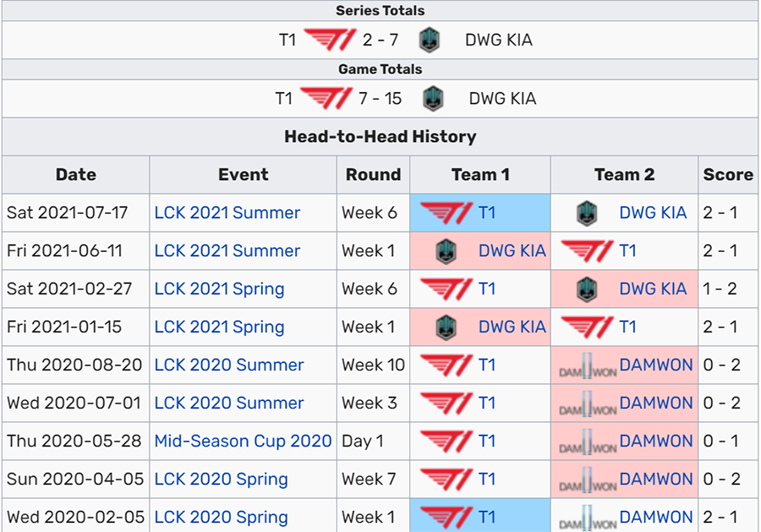Click the Date column header
Screen dimensions: 761x532
tap(76, 175)
